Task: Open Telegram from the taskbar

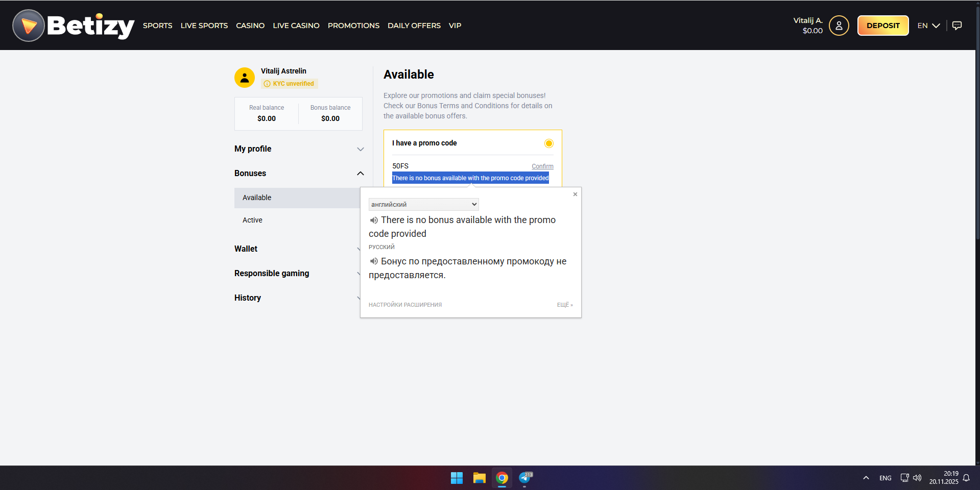Action: pos(524,478)
